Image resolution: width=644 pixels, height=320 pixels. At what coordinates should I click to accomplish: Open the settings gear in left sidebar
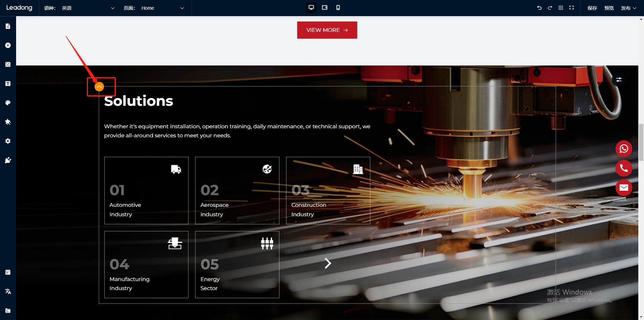pyautogui.click(x=8, y=141)
